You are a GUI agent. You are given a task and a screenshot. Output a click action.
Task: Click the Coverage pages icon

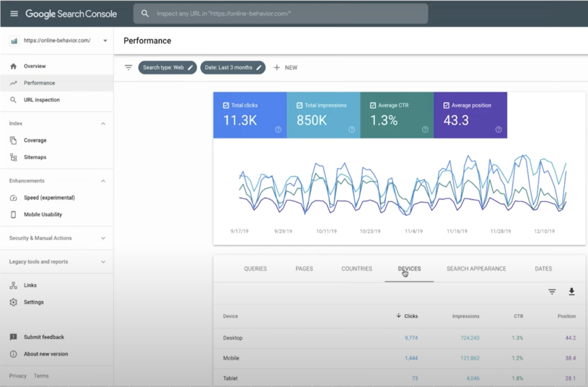[x=13, y=140]
